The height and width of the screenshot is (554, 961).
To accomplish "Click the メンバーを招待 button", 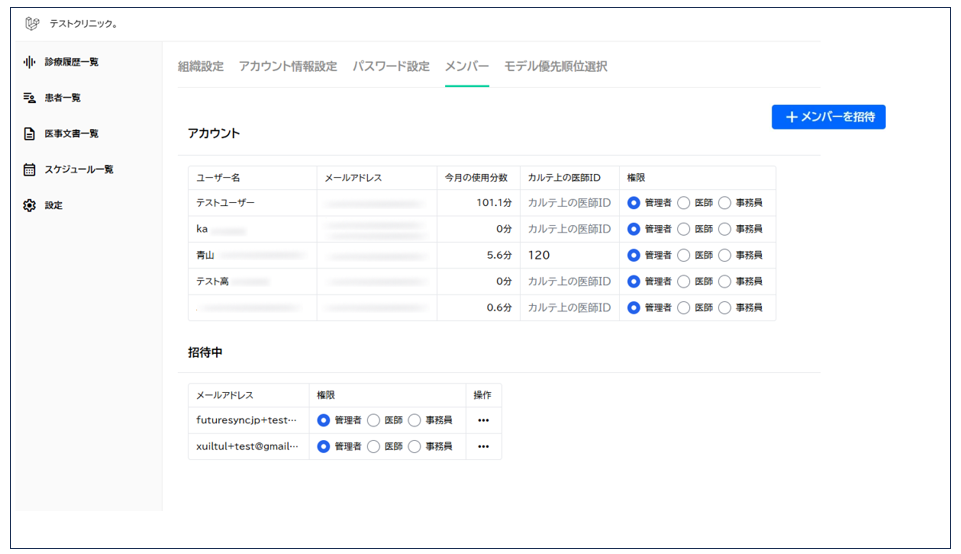I will (x=828, y=118).
